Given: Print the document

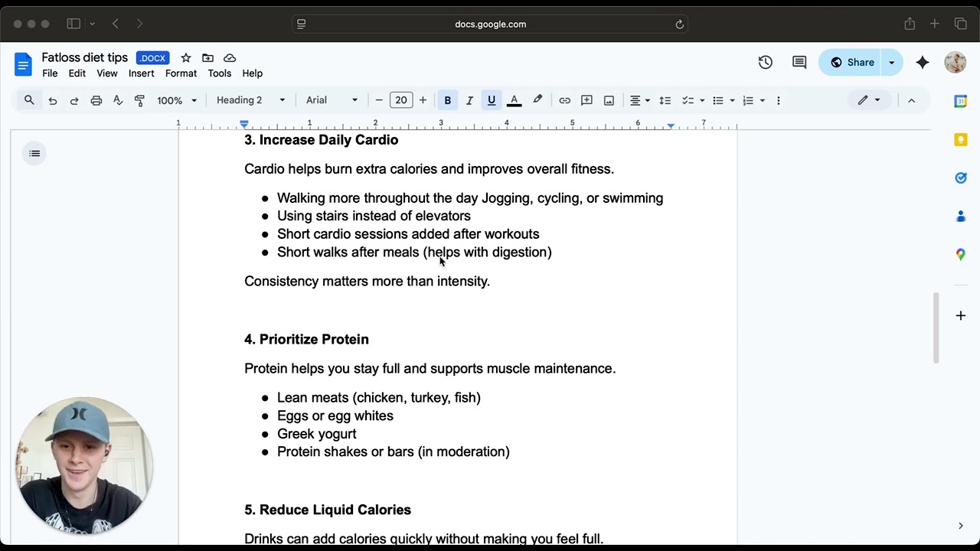Looking at the screenshot, I should [x=96, y=100].
